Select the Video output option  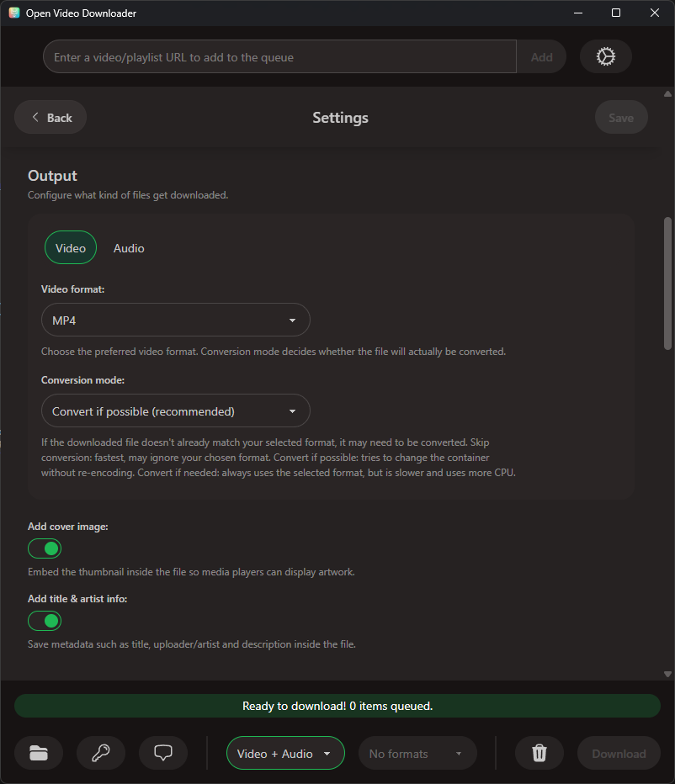tap(70, 247)
